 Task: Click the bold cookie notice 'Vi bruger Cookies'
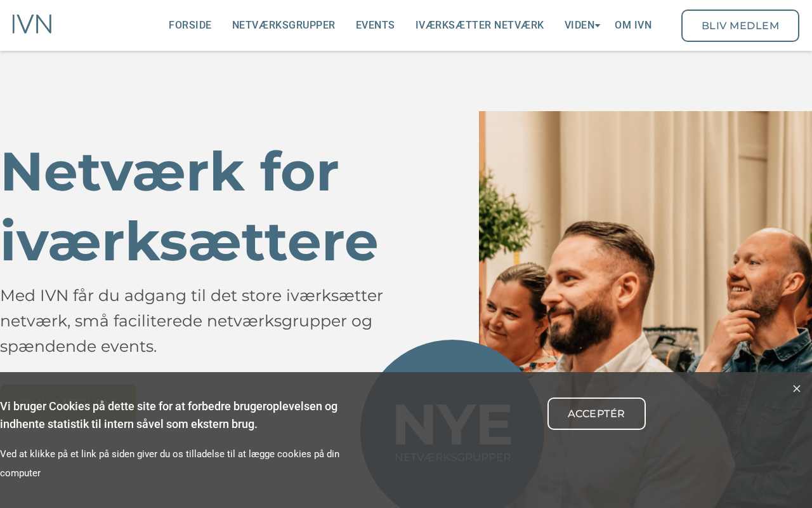pos(169,415)
